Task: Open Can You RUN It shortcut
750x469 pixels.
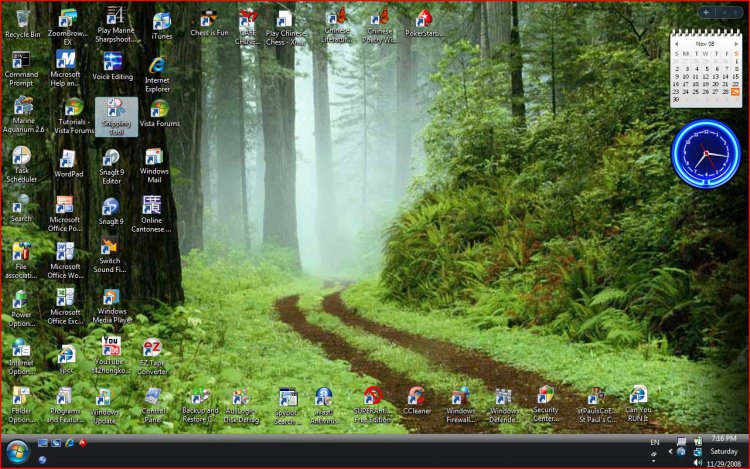Action: tap(638, 404)
